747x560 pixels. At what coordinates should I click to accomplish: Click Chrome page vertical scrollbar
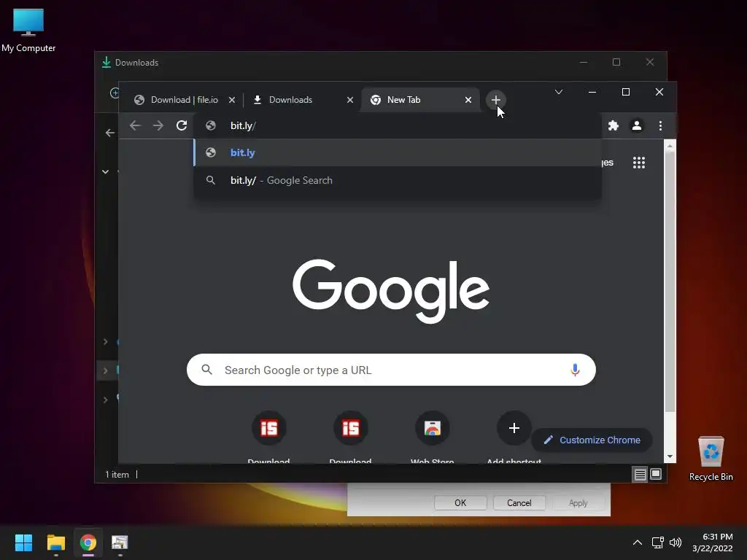pos(670,282)
